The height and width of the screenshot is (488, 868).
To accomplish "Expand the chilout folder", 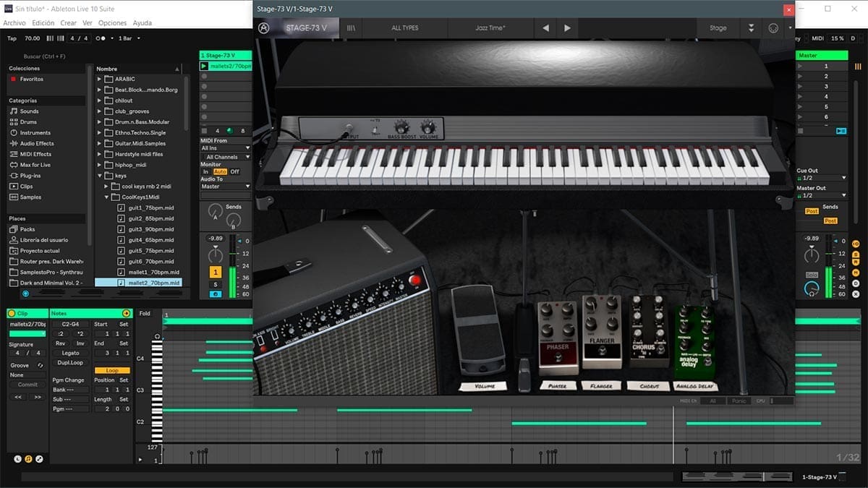I will 100,100.
